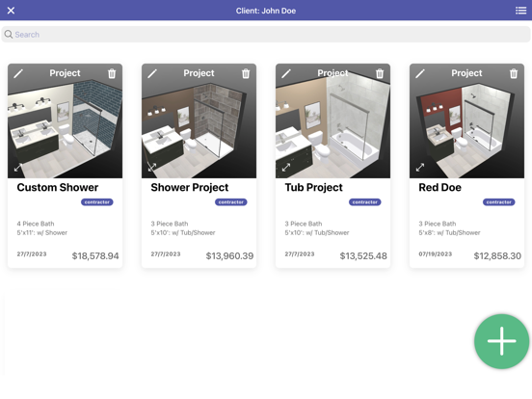Click the 27/7/2023 date on Custom Shower

(32, 253)
